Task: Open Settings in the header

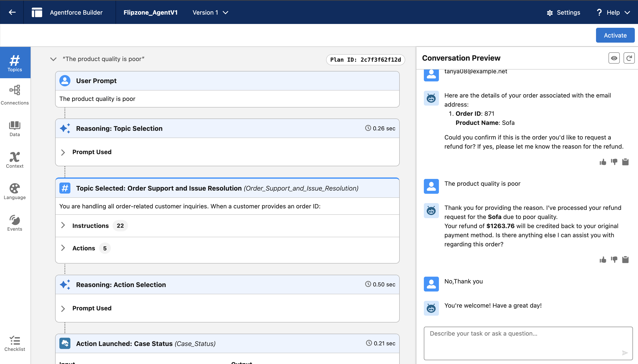Action: (563, 13)
